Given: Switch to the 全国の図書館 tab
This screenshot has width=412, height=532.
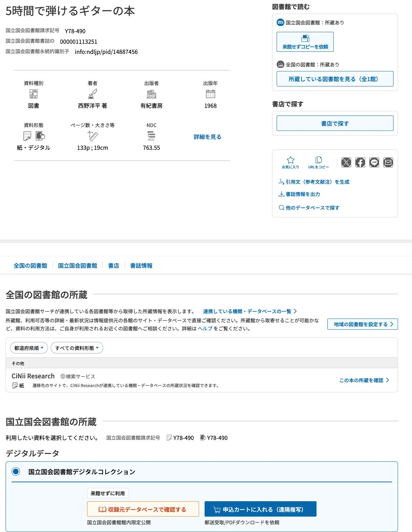Looking at the screenshot, I should point(30,266).
